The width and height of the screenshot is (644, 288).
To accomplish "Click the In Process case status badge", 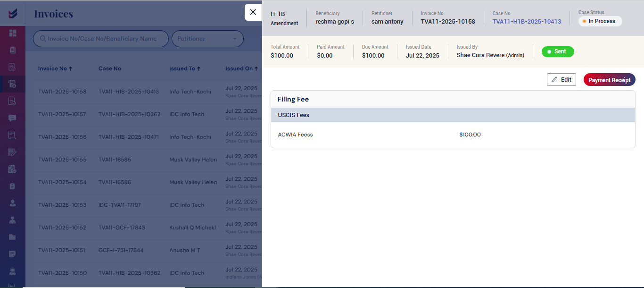I will pos(600,21).
